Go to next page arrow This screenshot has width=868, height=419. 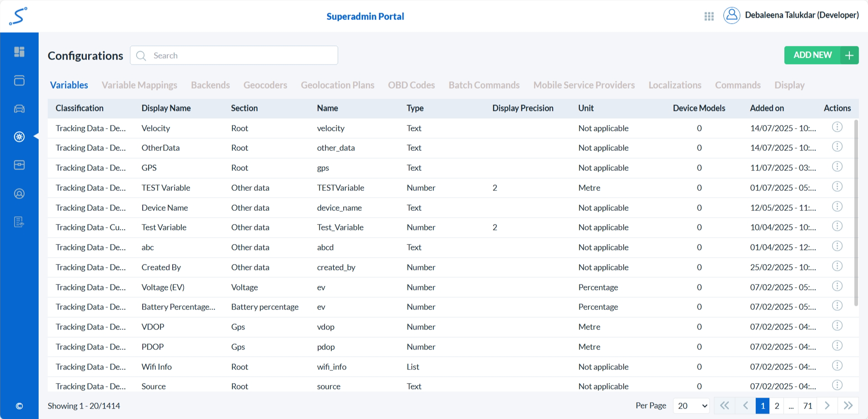827,406
